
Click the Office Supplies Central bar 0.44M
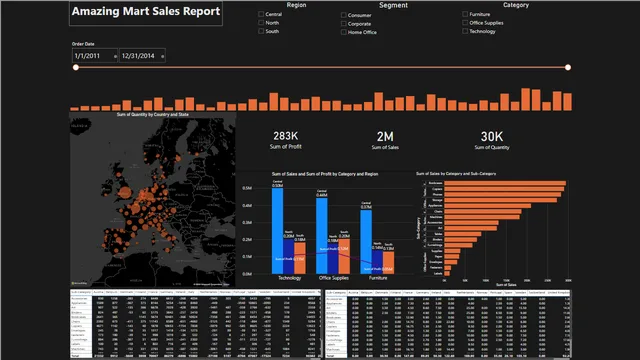(x=322, y=236)
